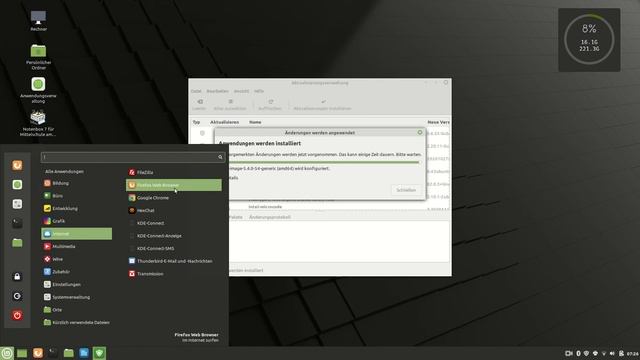Click the Name column header
The width and height of the screenshot is (640, 360).
[255, 122]
